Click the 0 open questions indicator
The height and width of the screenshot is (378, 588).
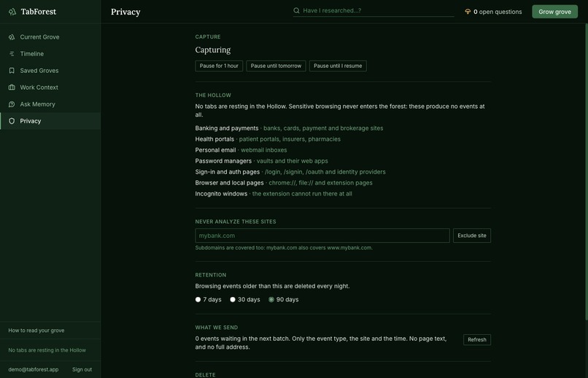pos(493,12)
